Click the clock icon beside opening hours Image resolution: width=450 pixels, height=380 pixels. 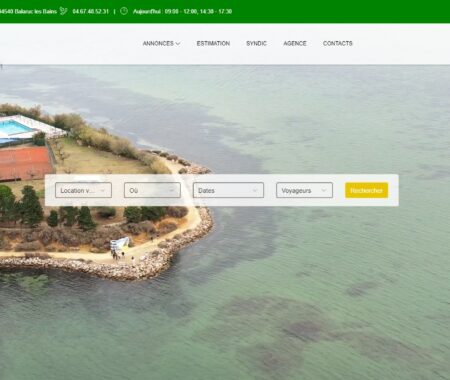124,11
